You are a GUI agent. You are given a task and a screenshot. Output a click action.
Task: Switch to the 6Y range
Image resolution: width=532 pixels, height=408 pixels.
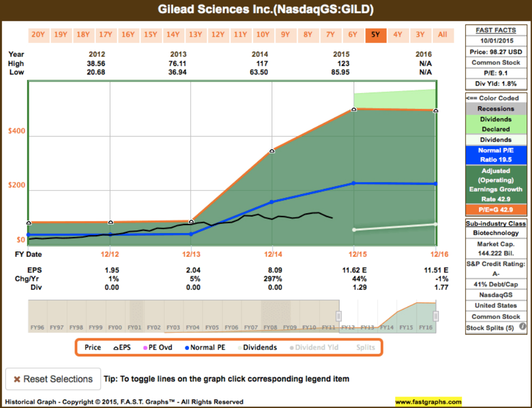(353, 35)
